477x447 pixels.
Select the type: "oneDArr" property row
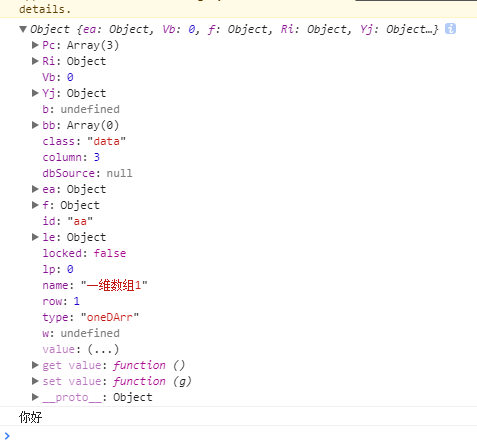pyautogui.click(x=91, y=317)
